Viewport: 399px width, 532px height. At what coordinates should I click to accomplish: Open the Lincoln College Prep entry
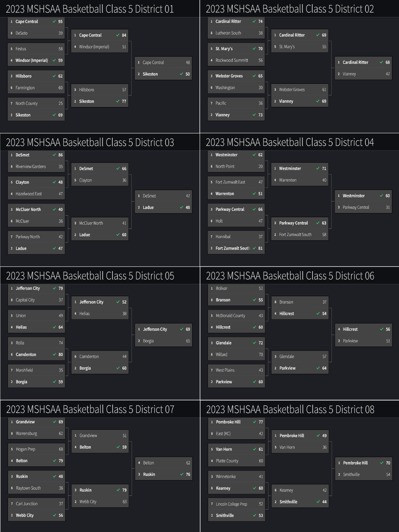(231, 504)
